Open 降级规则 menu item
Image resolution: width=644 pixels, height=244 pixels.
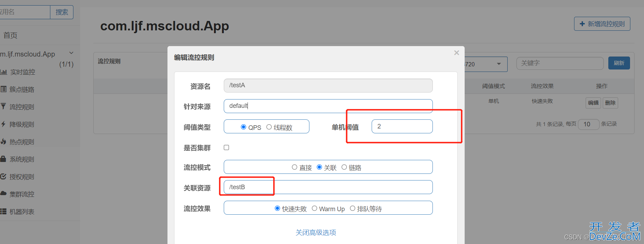[22, 124]
